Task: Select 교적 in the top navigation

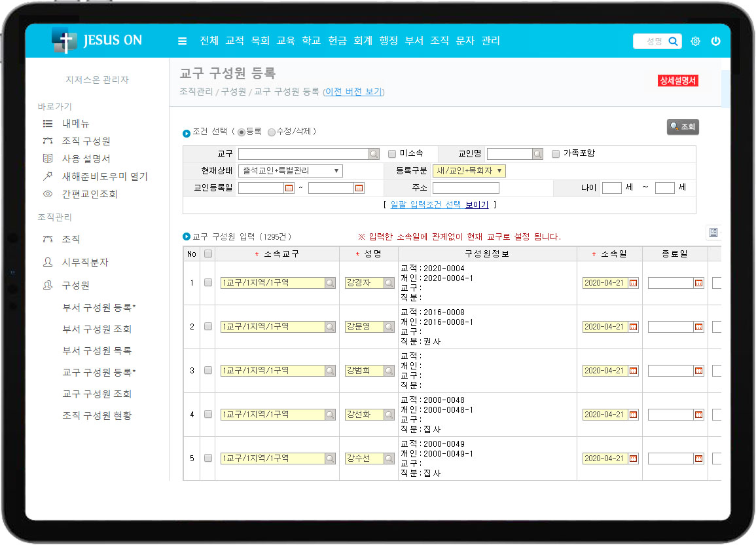Action: (x=234, y=41)
